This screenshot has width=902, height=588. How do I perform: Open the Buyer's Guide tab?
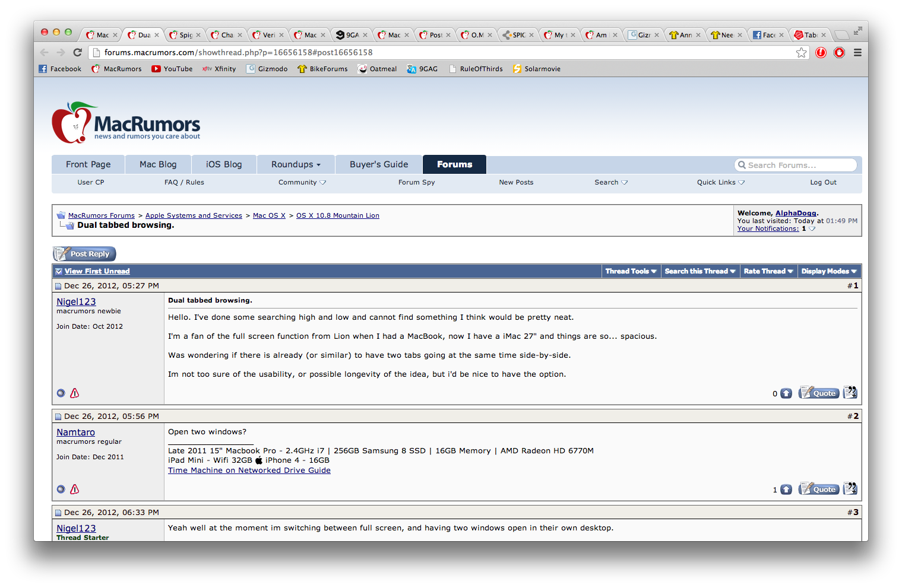(379, 164)
